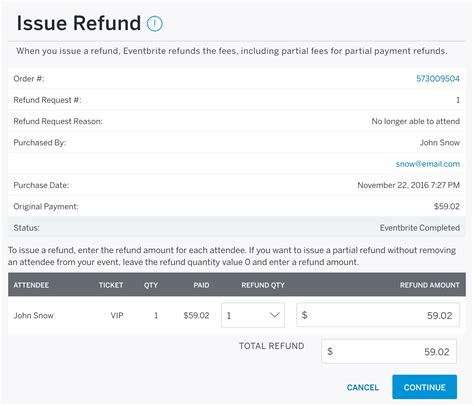474x406 pixels.
Task: Click the Paid column header
Action: click(x=201, y=285)
